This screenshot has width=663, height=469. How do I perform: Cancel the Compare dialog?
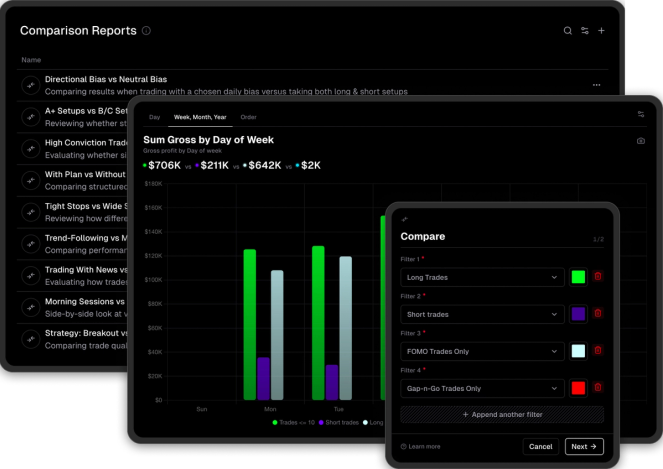click(540, 447)
